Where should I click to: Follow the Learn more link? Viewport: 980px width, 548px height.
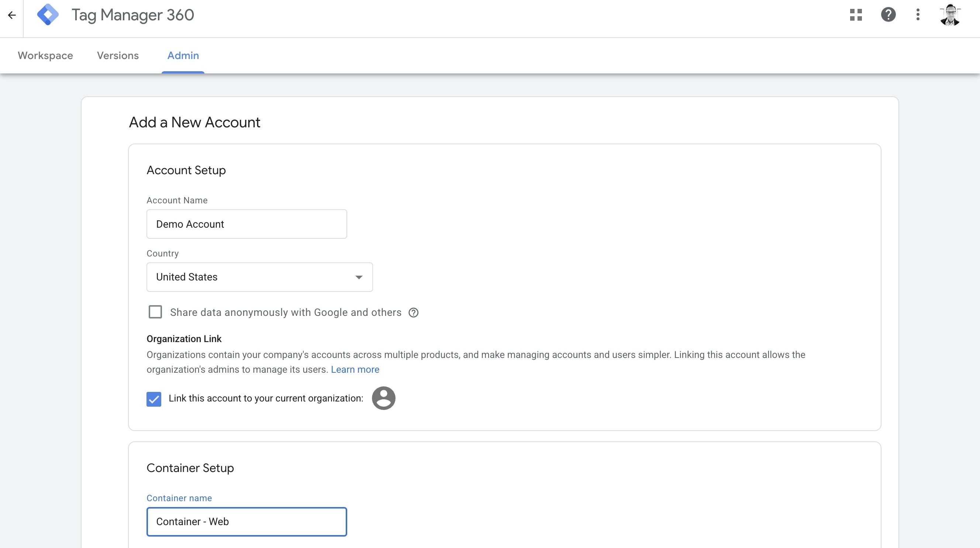click(x=355, y=369)
